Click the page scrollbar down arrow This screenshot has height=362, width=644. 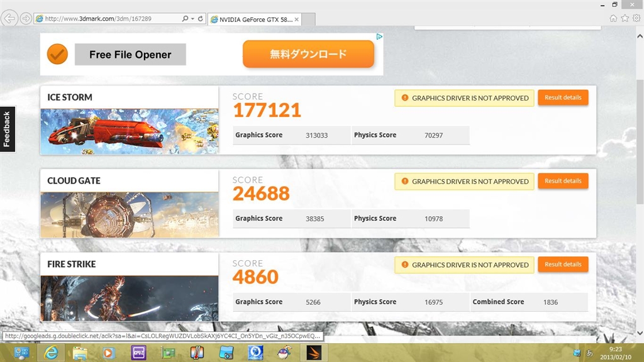[640, 332]
